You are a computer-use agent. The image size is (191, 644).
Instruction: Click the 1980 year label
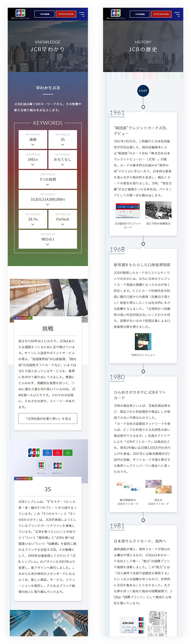tap(117, 377)
